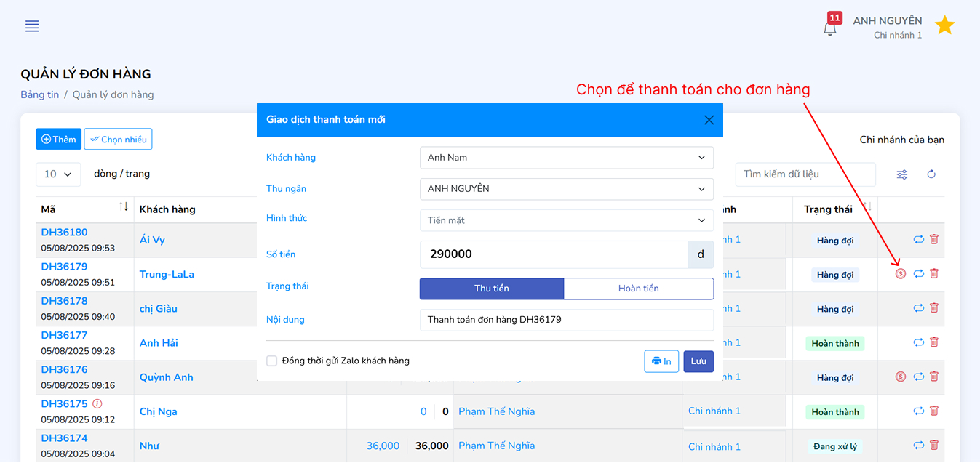Open the rows-per-page dropdown showing 10
The width and height of the screenshot is (980, 463).
pyautogui.click(x=58, y=174)
